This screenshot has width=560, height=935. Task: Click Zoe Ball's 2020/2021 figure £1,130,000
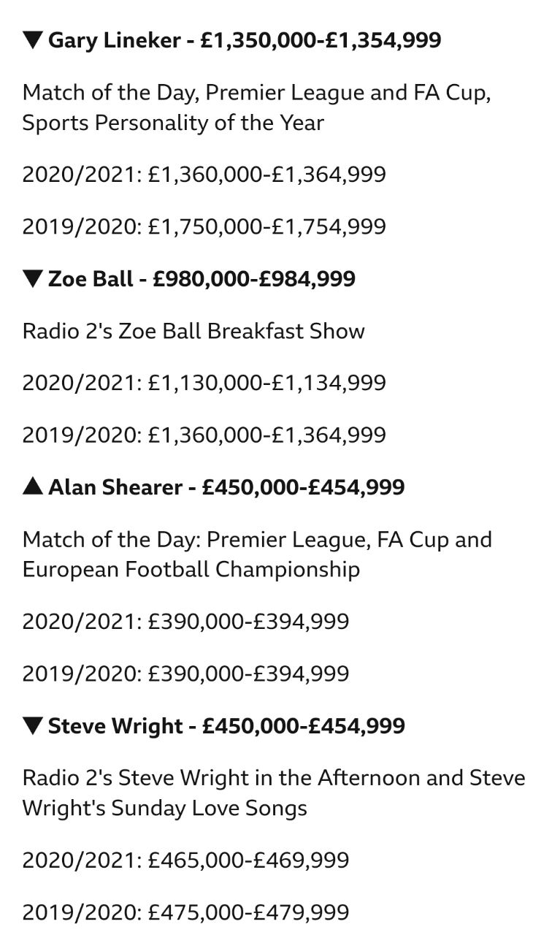(204, 383)
